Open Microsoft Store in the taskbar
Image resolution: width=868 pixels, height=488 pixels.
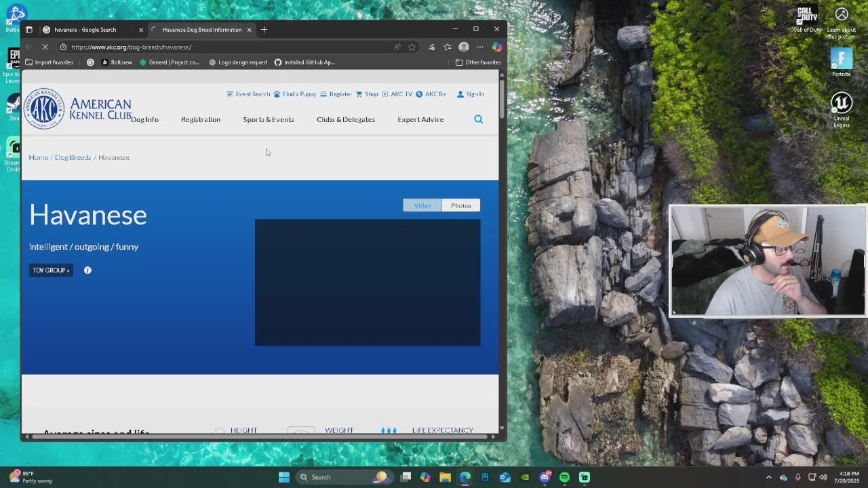coord(485,477)
